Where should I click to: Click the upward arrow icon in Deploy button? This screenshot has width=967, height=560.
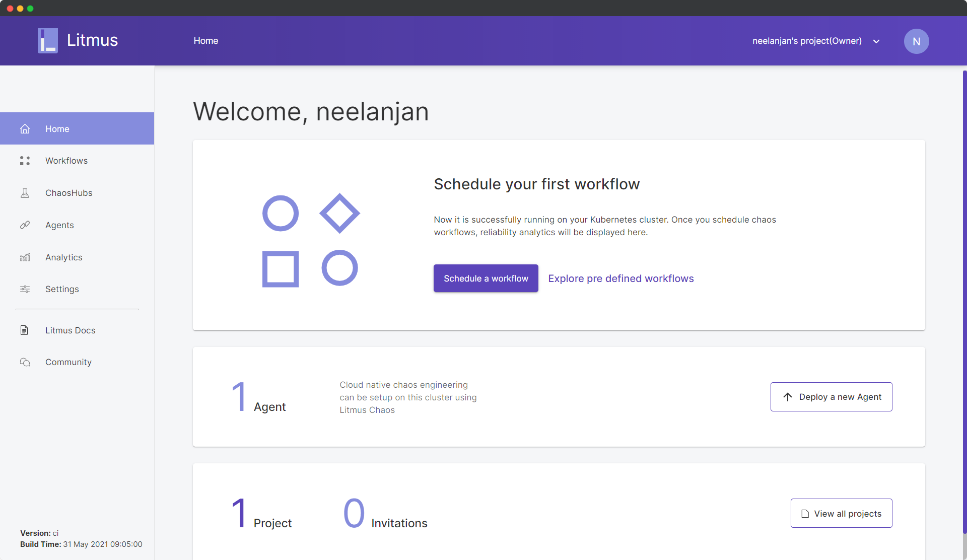tap(788, 397)
